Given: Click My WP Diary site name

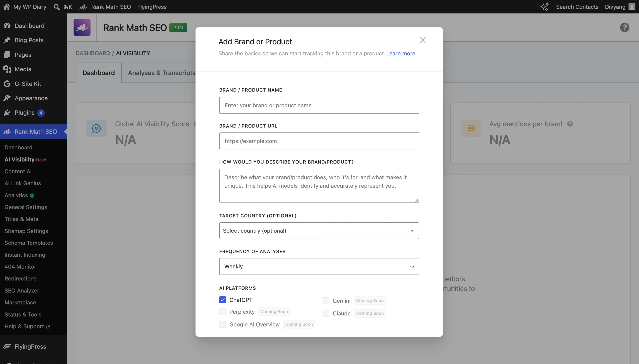Looking at the screenshot, I should 30,7.
